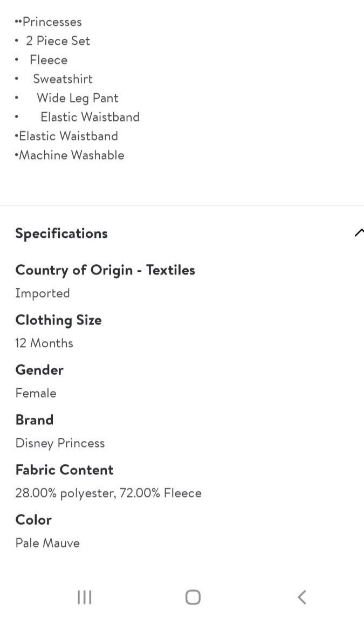Select the Wide Leg Pant bullet item

[77, 98]
